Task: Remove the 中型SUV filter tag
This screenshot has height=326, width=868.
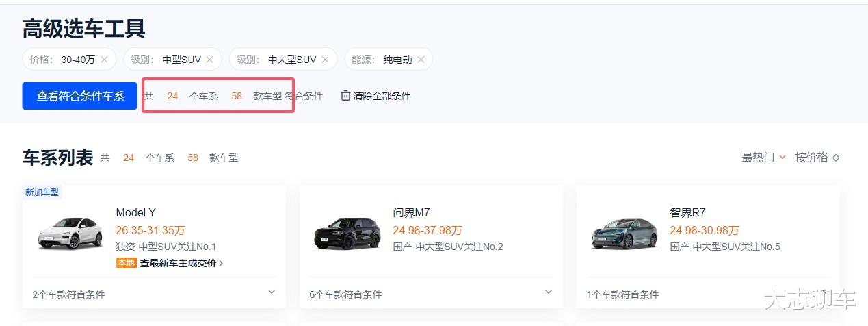Action: [x=209, y=60]
